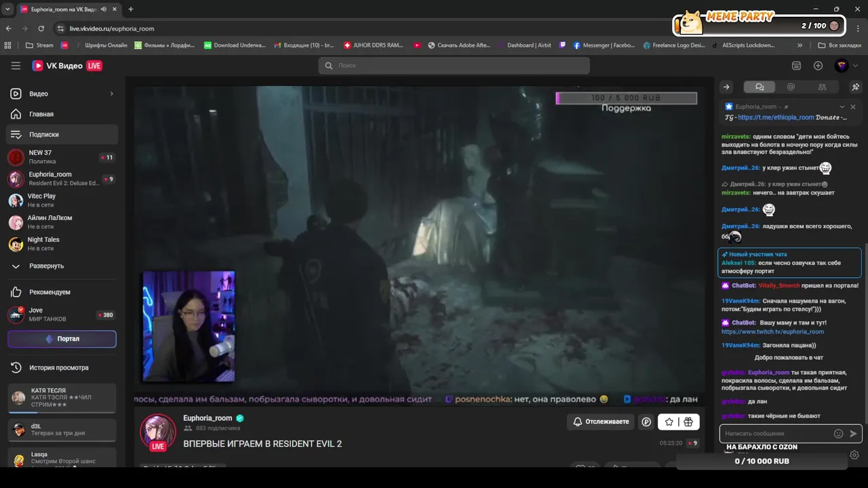Close the pinned Euphoria_room message
This screenshot has height=488, width=868.
pyautogui.click(x=853, y=106)
